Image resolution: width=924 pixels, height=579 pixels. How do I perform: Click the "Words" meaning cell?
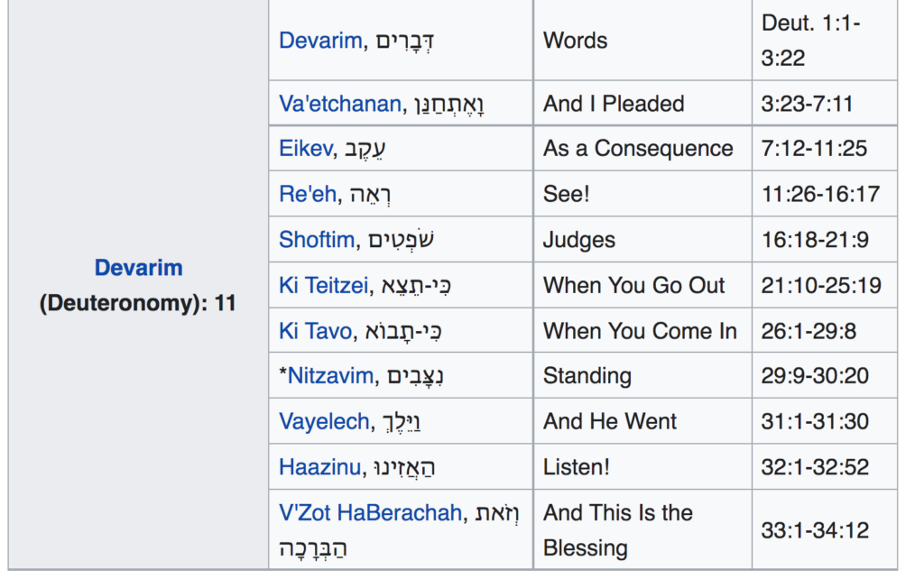[575, 41]
